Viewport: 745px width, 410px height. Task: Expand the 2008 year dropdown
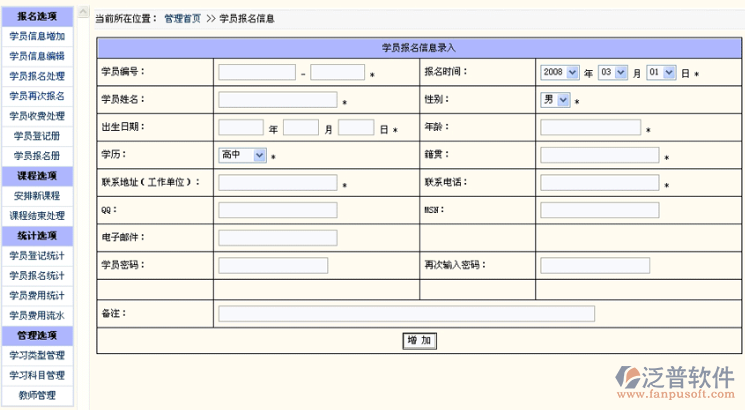pos(559,73)
